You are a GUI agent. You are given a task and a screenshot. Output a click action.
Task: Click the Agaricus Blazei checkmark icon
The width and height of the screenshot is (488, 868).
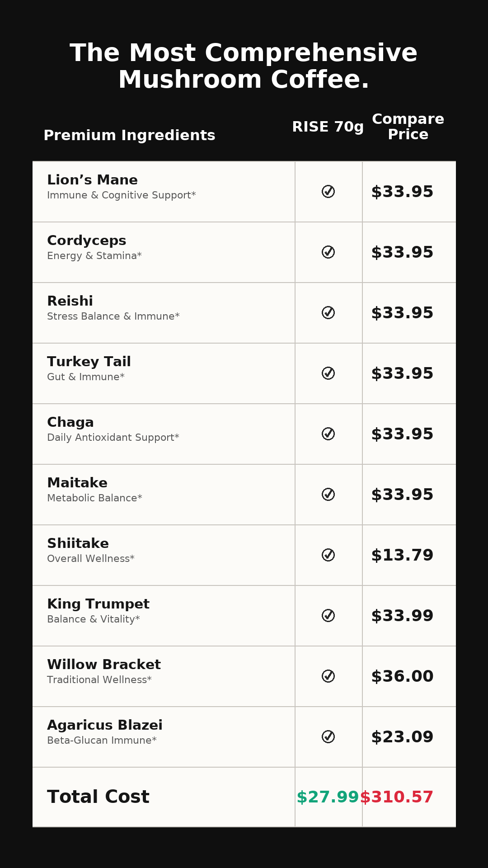tap(328, 737)
